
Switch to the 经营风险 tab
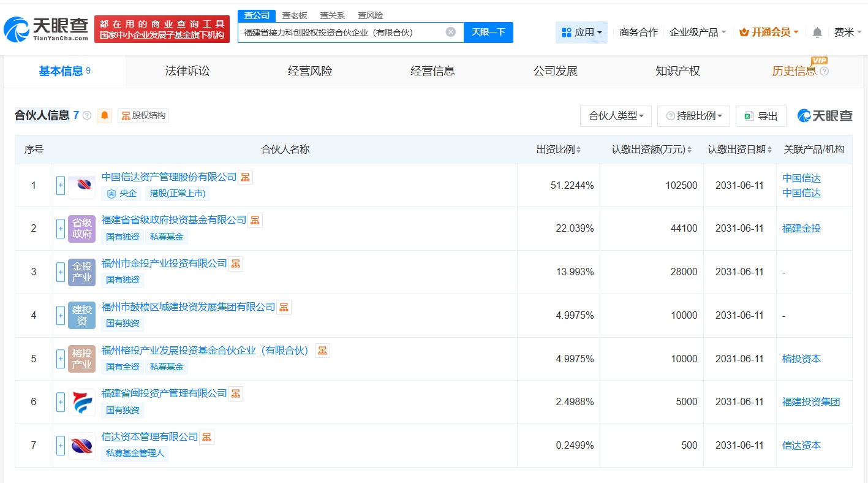[310, 71]
